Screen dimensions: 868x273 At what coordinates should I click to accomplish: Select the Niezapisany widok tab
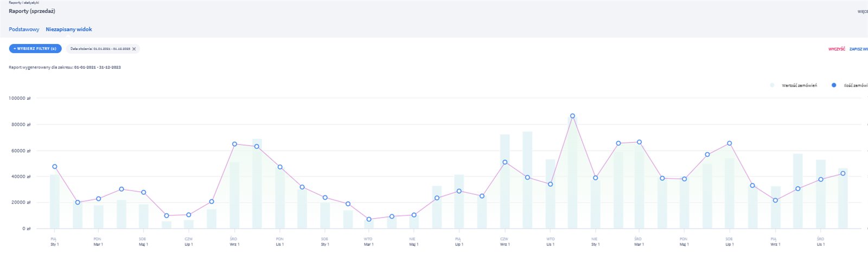click(x=69, y=29)
